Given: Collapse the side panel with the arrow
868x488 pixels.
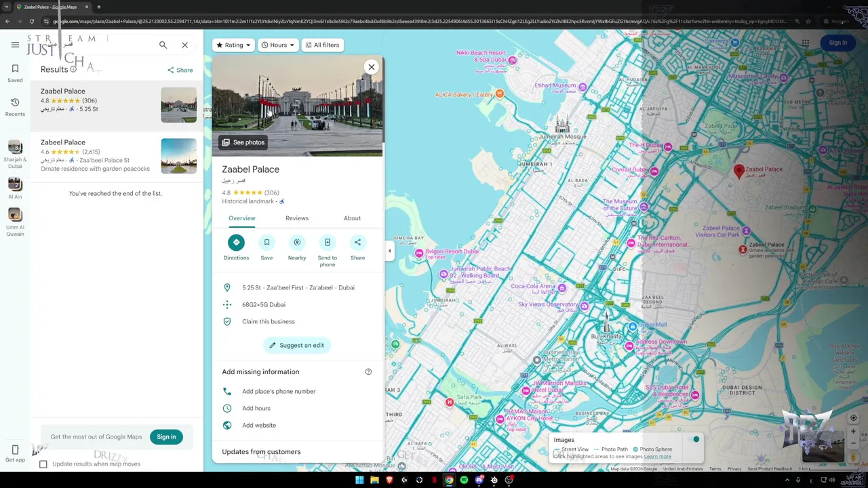Looking at the screenshot, I should pos(389,251).
